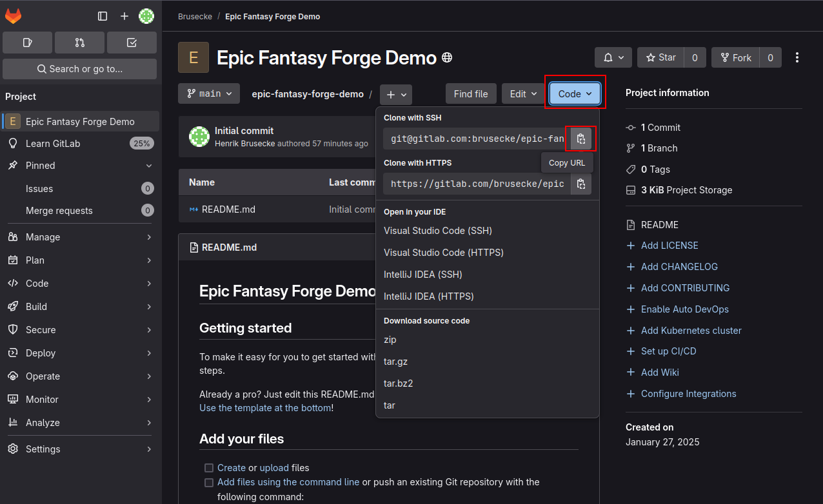Open assigned issues shortcut icon
This screenshot has height=504, width=823.
28,43
